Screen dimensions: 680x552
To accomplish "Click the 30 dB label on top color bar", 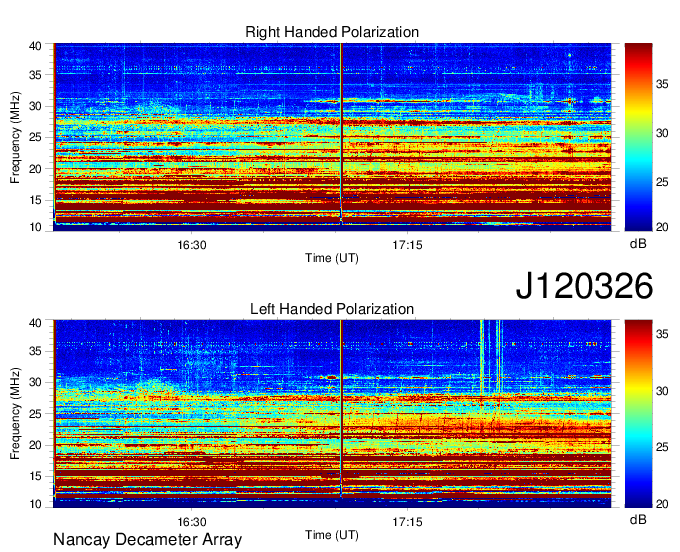I will [662, 133].
